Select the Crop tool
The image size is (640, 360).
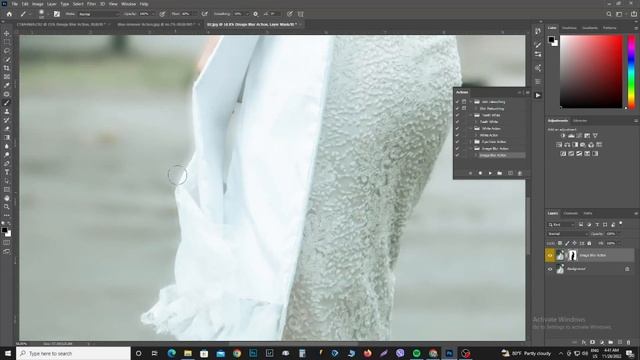(7, 68)
